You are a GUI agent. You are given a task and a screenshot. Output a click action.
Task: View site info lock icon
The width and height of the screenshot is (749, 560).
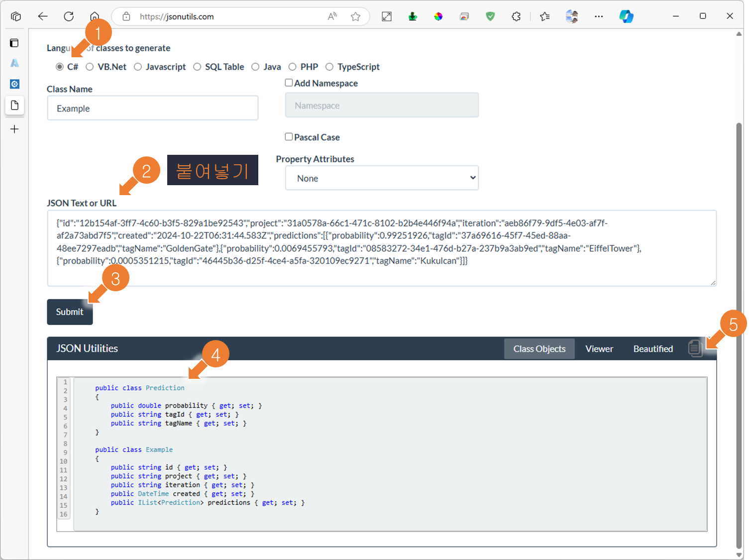pos(126,16)
